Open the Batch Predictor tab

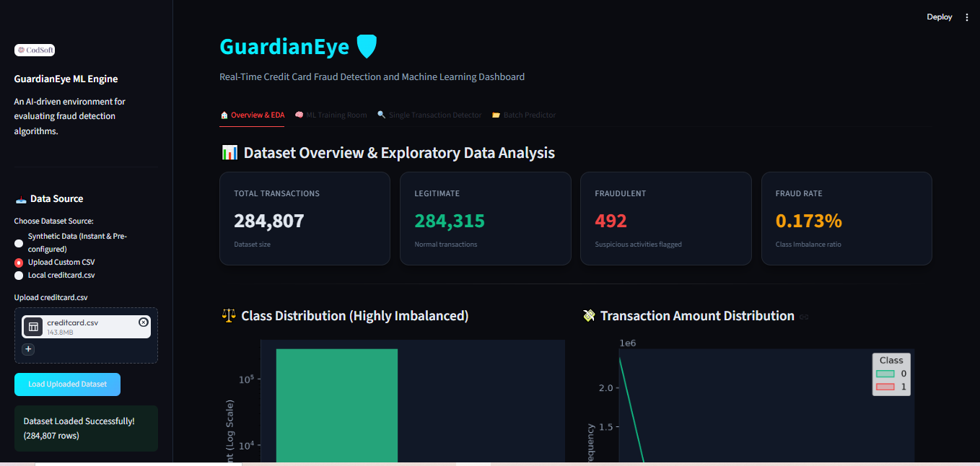point(524,115)
